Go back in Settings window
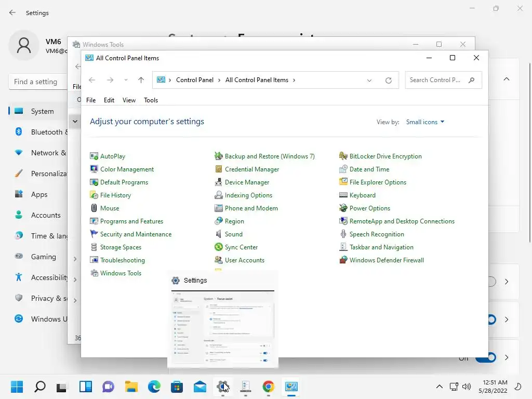Screen dimensions: 532x399 12,12
